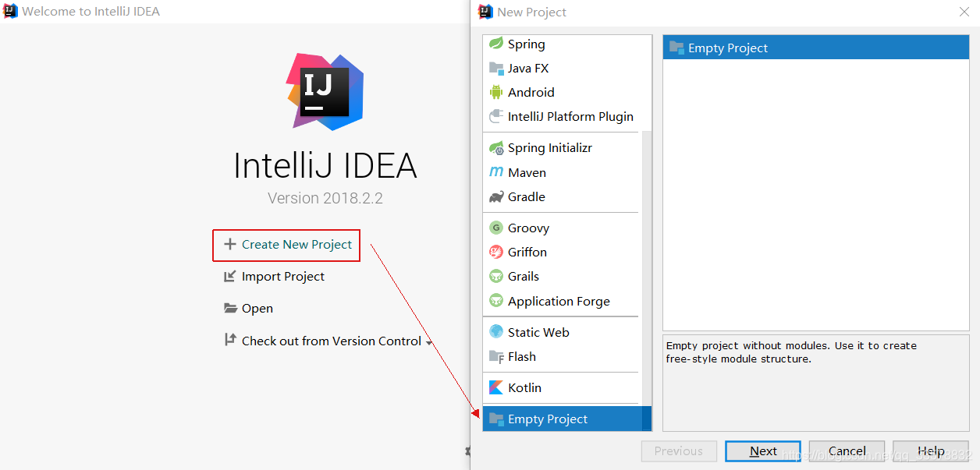Click the Check out from Version Control icon
Screen dimensions: 980x470
pos(229,340)
